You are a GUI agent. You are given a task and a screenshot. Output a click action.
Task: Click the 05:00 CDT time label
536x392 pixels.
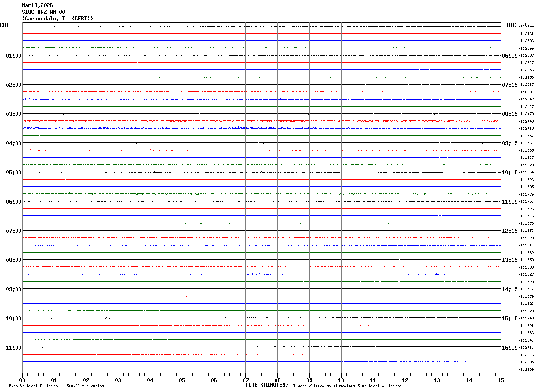coord(14,173)
